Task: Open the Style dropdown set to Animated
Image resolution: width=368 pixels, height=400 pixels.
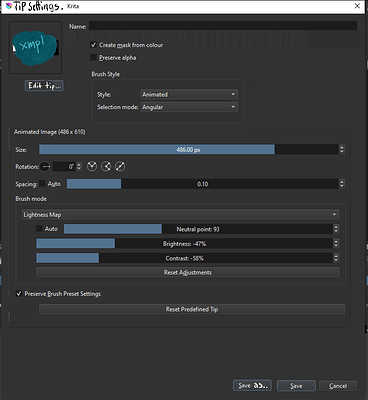Action: 189,94
